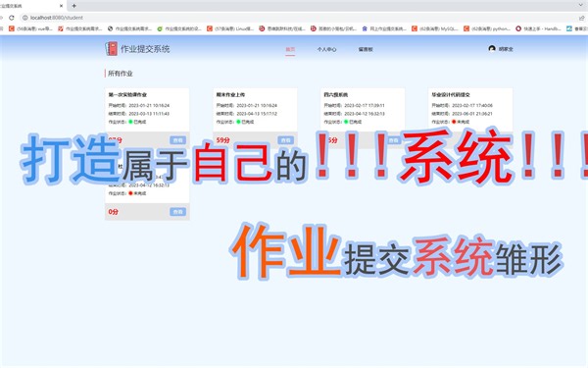
Task: Click the 0分 score text
Action: click(x=114, y=212)
